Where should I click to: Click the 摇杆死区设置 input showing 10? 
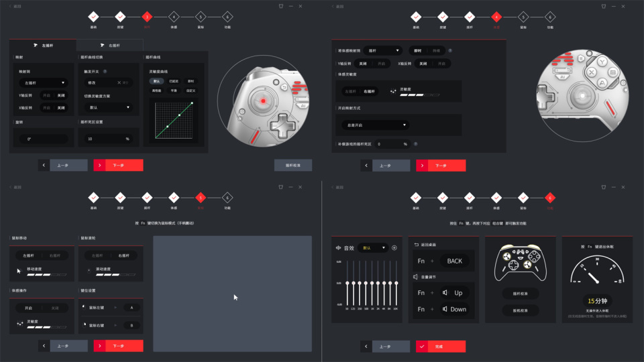point(104,139)
